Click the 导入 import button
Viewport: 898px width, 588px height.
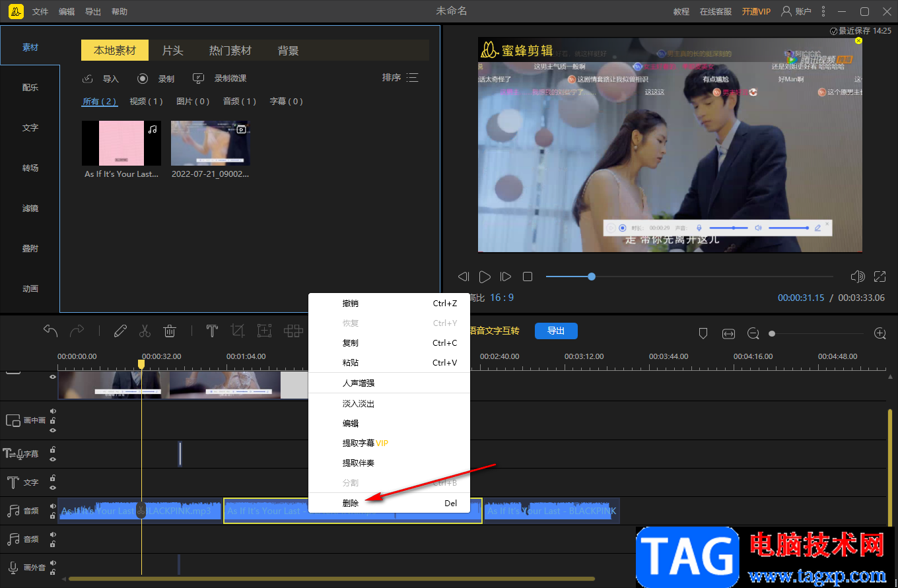click(x=101, y=79)
